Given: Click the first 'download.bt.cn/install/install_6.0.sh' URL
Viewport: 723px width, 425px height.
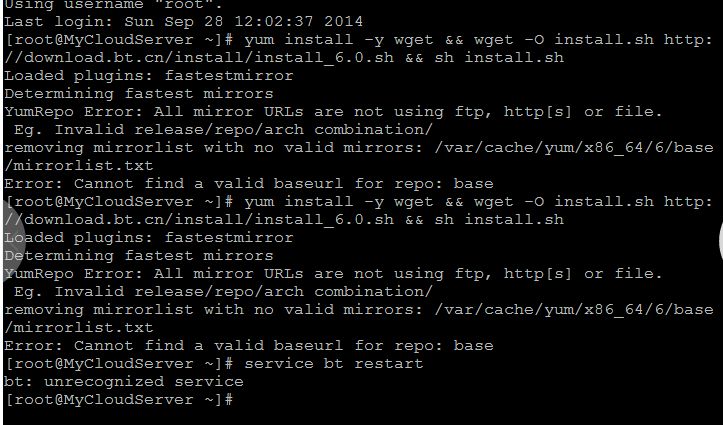Looking at the screenshot, I should pyautogui.click(x=209, y=58).
